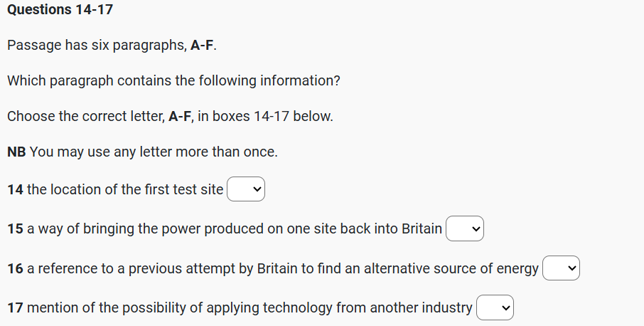Expand the question 16 answer dropdown
The height and width of the screenshot is (326, 644).
click(562, 268)
